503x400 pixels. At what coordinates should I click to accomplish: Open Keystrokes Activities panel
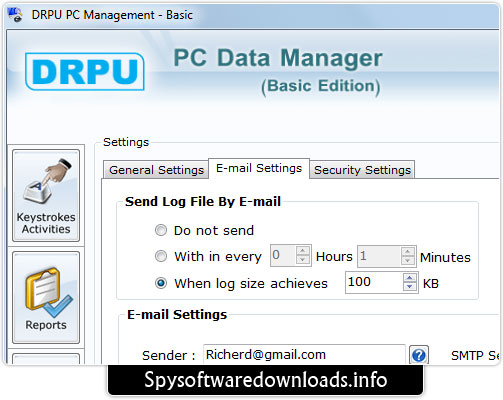coord(46,195)
